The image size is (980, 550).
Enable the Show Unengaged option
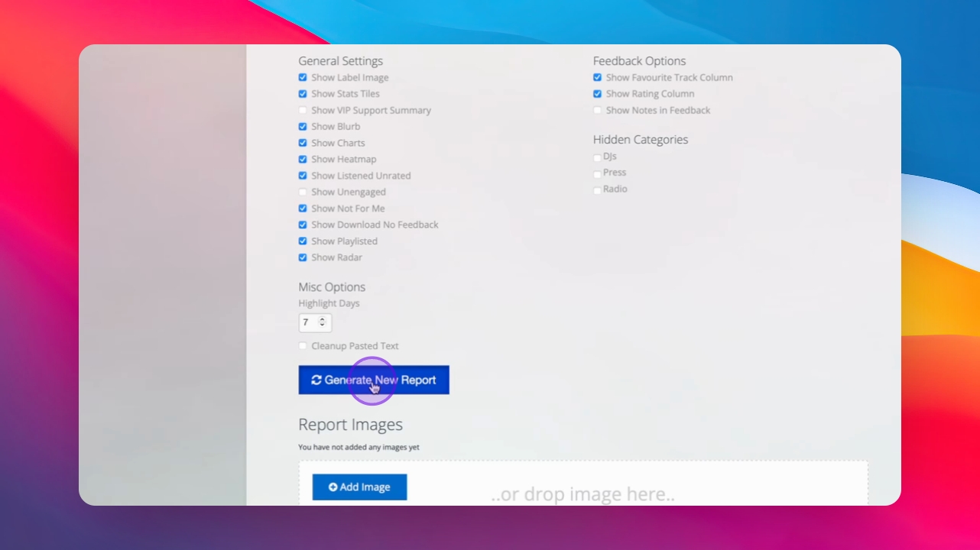click(303, 192)
